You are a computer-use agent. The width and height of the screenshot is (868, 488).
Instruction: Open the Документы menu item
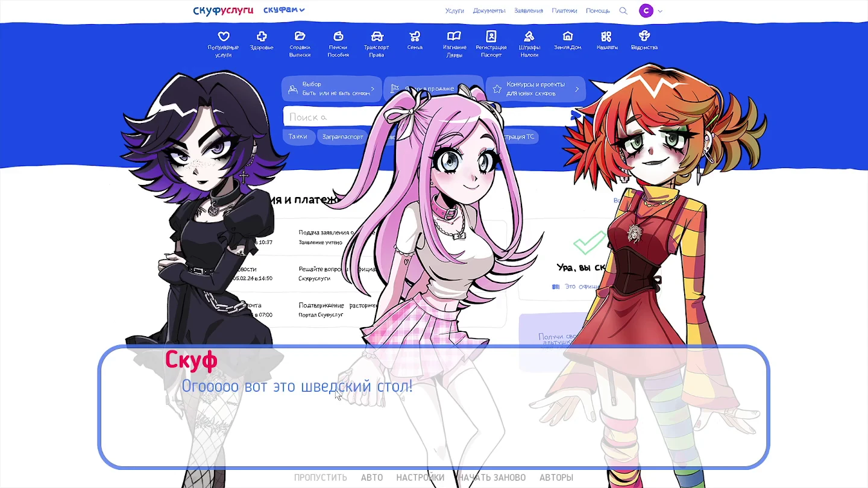click(x=489, y=11)
